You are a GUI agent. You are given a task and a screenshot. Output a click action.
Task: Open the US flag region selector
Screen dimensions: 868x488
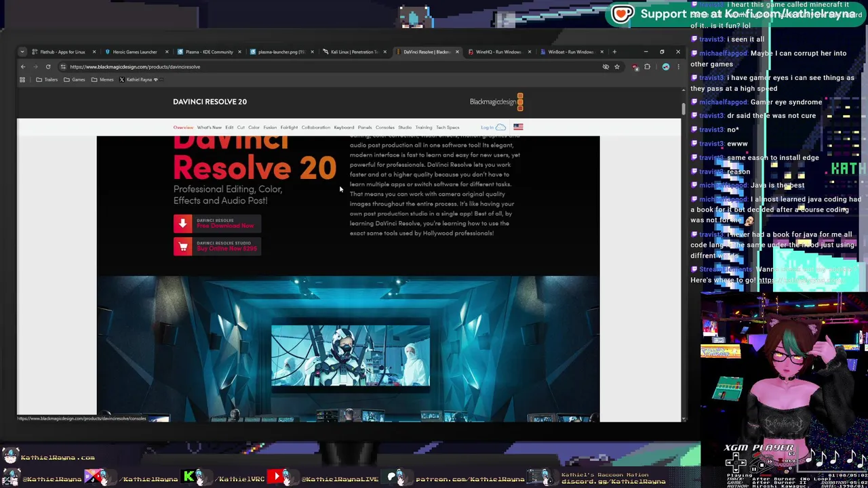518,127
